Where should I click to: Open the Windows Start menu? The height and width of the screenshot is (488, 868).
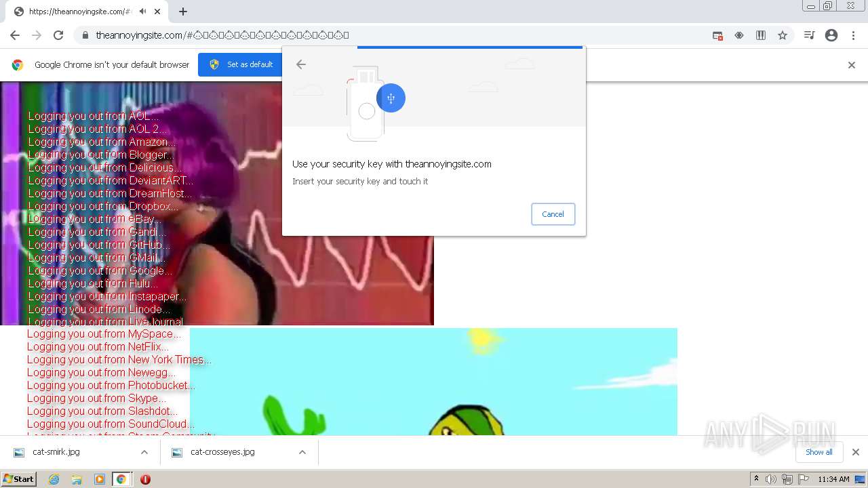18,479
